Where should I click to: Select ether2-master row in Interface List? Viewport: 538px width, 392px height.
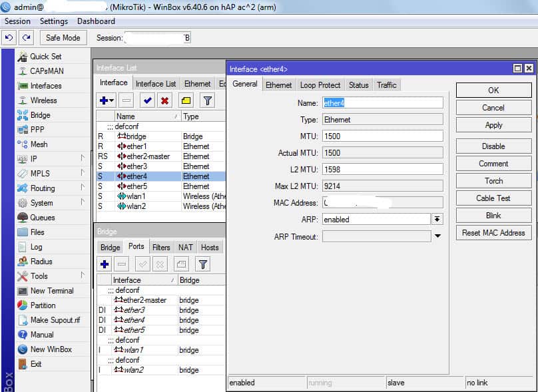(160, 156)
